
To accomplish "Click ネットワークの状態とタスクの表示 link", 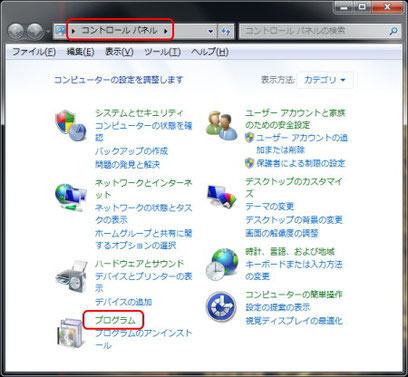I will click(144, 214).
